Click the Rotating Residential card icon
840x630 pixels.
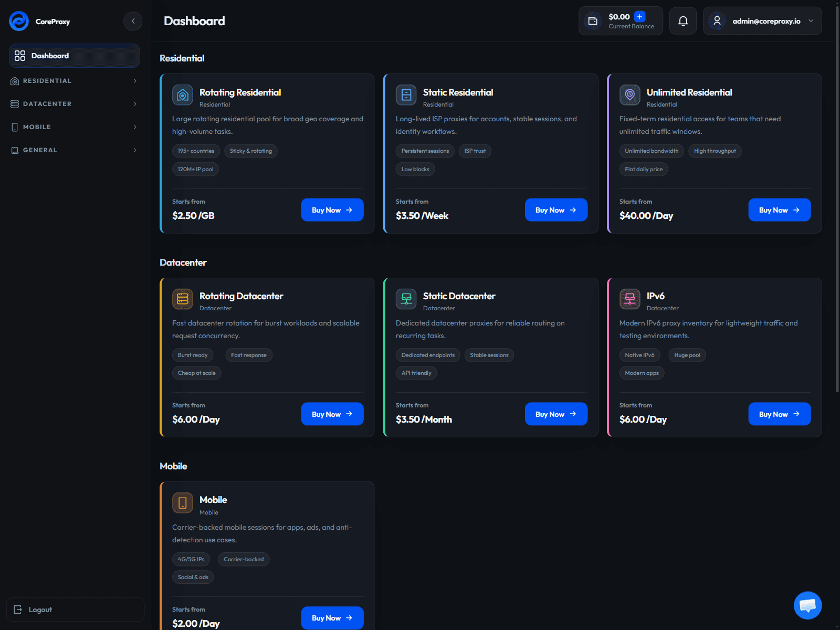tap(183, 95)
